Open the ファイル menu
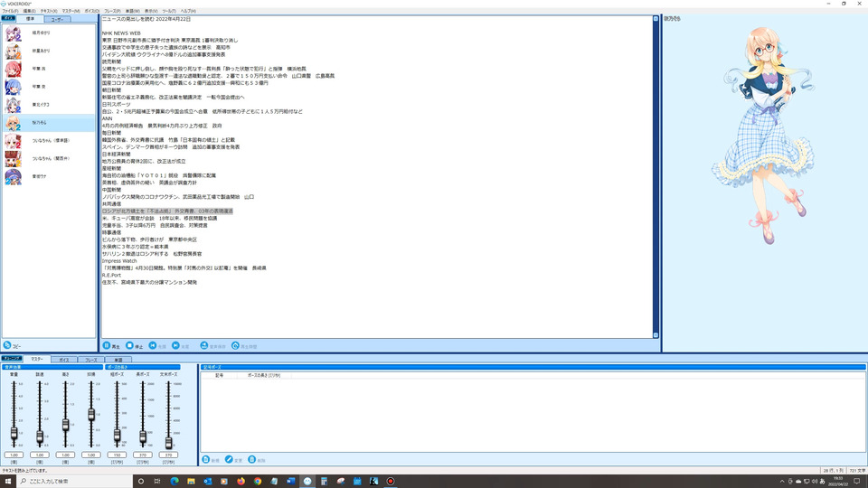 10,11
